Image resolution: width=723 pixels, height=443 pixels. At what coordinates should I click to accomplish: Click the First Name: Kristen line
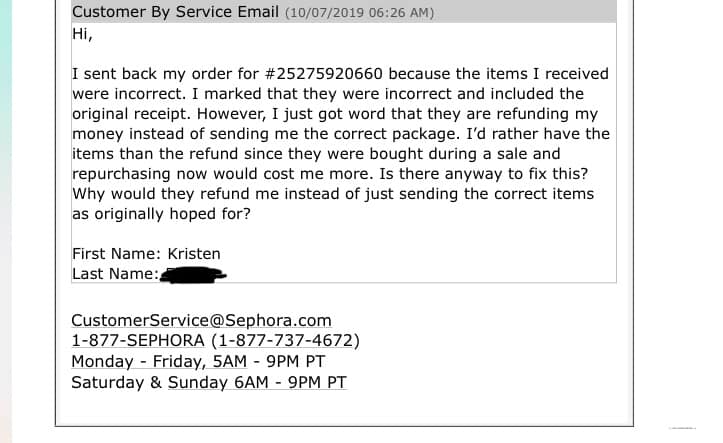146,253
